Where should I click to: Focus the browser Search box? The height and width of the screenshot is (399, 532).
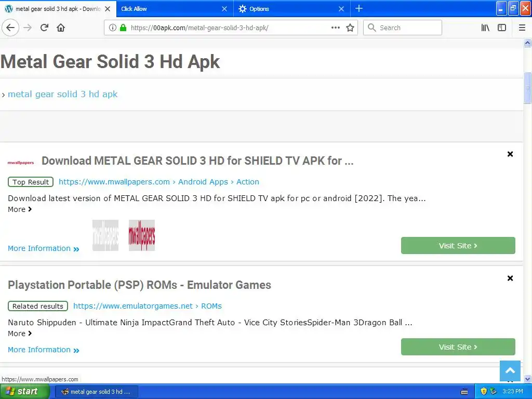[x=403, y=28]
